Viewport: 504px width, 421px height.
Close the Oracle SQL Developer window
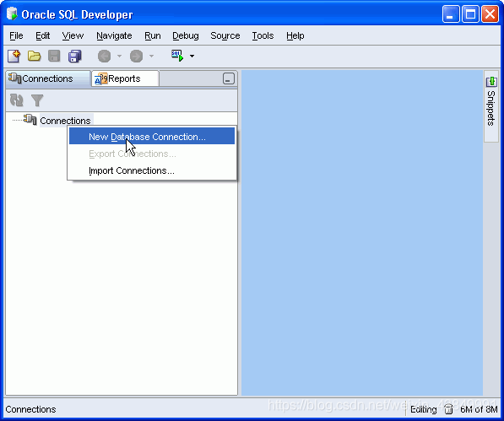490,14
